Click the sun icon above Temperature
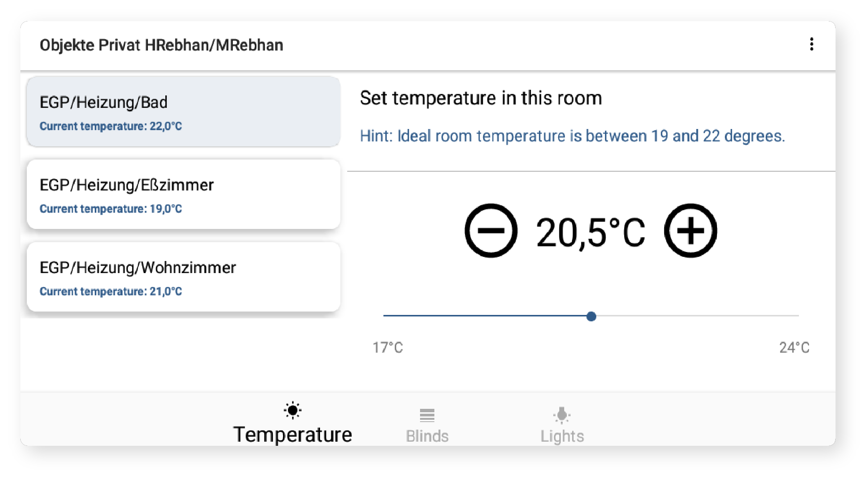The image size is (868, 479). click(x=292, y=410)
